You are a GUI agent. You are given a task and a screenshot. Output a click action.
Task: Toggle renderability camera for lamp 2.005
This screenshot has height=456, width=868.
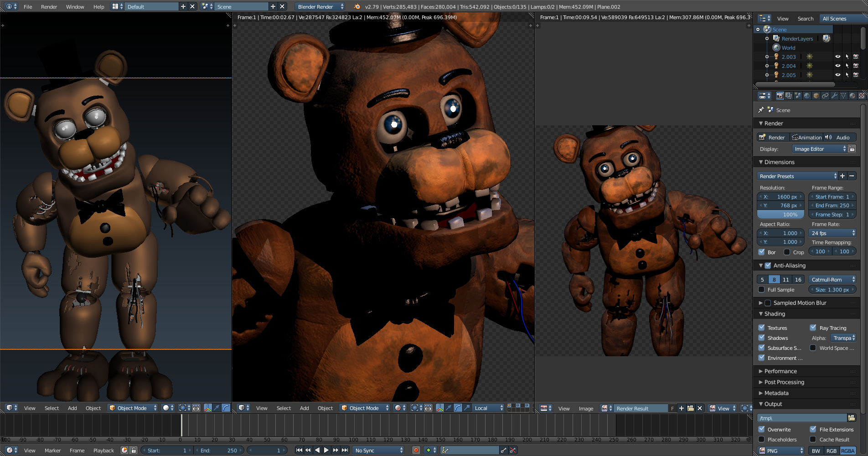click(856, 75)
